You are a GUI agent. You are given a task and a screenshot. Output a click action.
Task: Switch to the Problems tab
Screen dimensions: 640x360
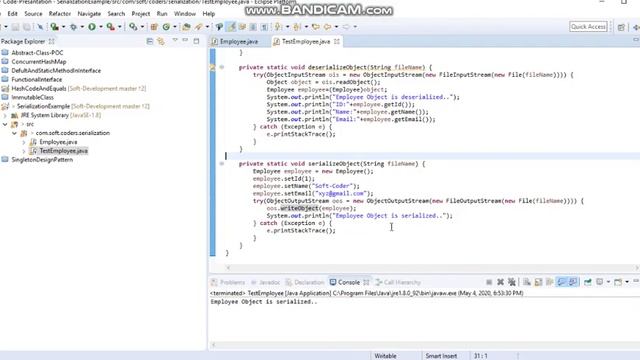click(x=228, y=282)
